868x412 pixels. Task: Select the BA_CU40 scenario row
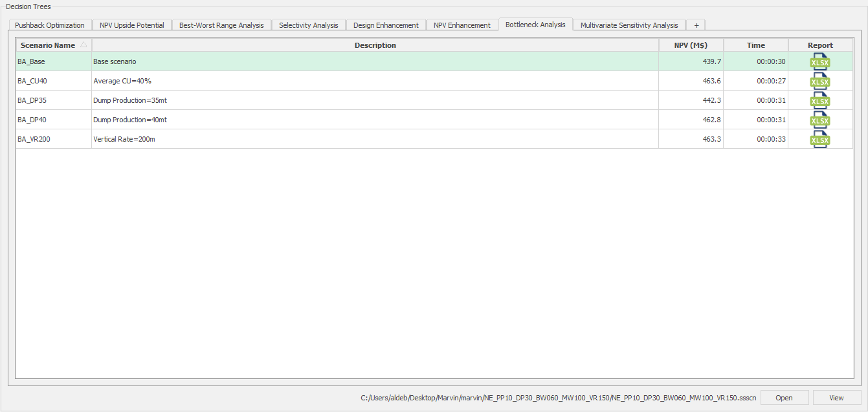click(x=53, y=81)
